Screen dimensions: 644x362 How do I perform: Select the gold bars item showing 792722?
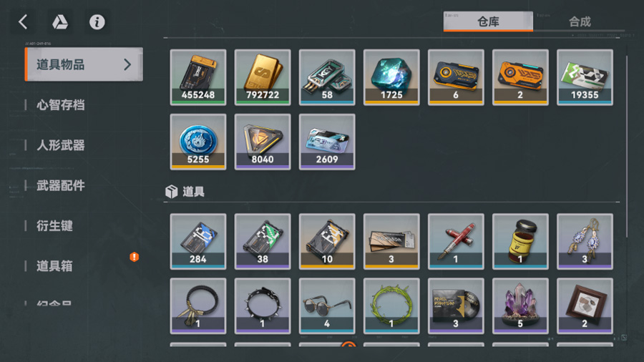click(263, 77)
